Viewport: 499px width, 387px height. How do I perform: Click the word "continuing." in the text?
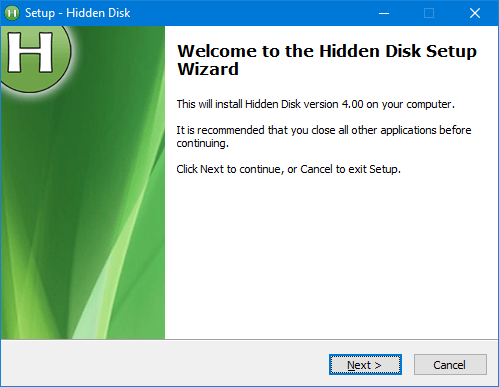click(202, 143)
